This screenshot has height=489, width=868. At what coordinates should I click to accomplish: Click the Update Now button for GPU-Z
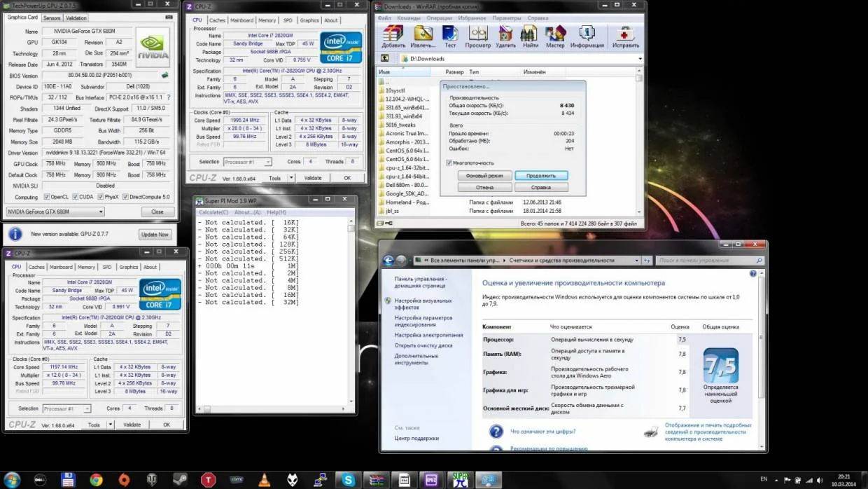point(155,234)
